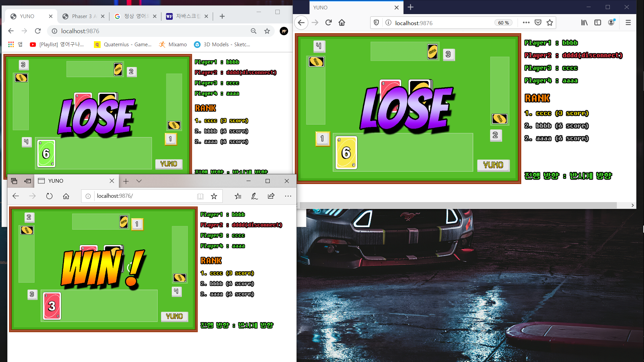Save to Pocket in Firefox

[x=538, y=23]
